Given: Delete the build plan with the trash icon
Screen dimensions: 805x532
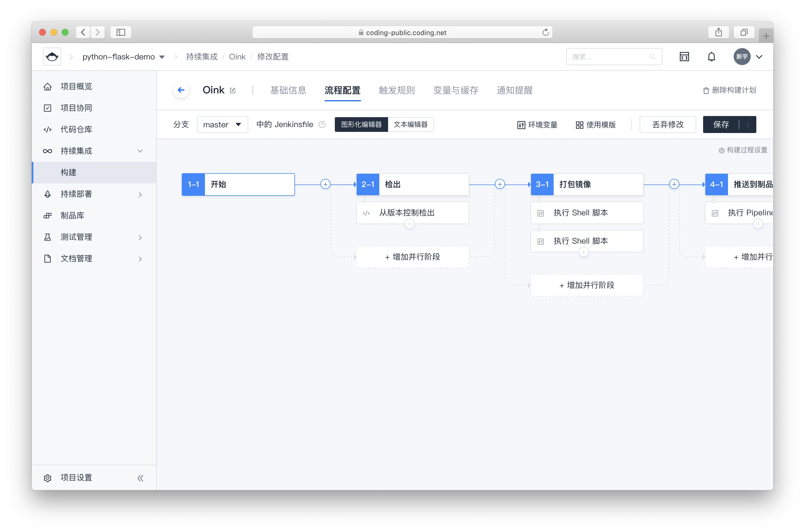Looking at the screenshot, I should pos(706,90).
